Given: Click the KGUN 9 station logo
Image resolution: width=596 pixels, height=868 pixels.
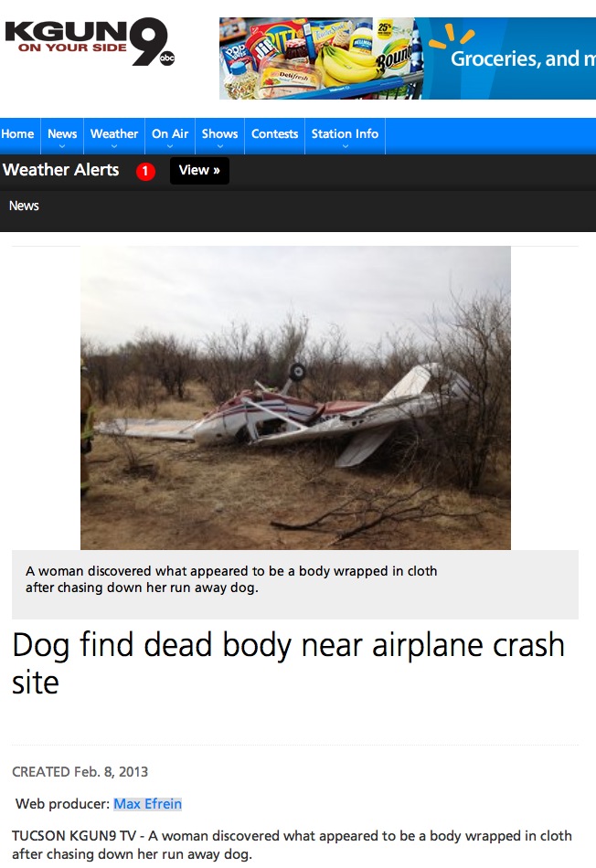Looking at the screenshot, I should click(90, 42).
